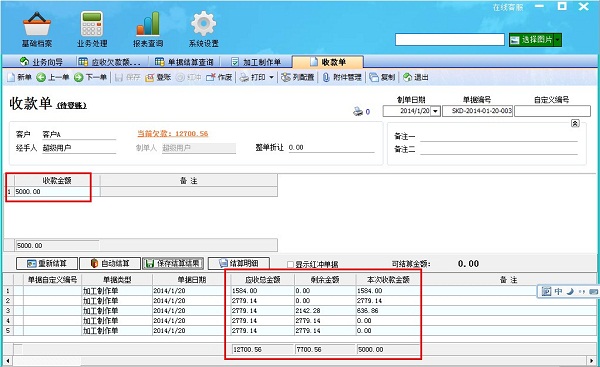Select 本次收款金额 cell 636.86
Viewport: 600px width, 367px height.
[x=388, y=311]
